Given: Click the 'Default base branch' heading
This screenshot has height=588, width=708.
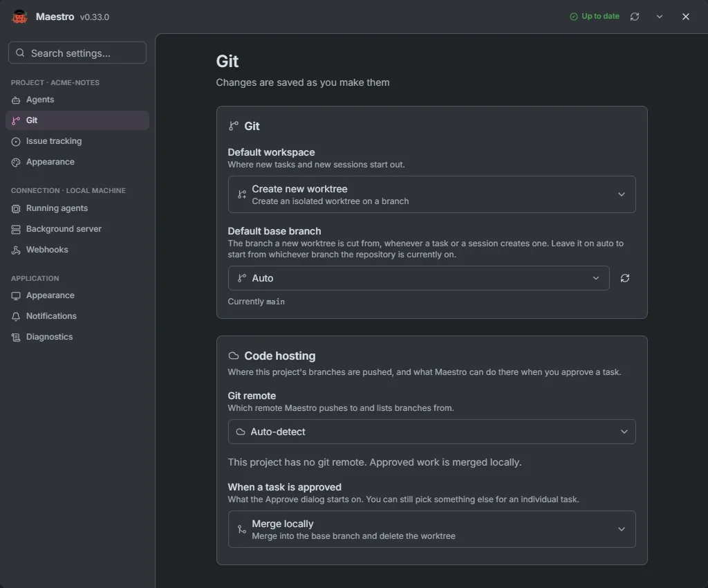Looking at the screenshot, I should [x=274, y=231].
